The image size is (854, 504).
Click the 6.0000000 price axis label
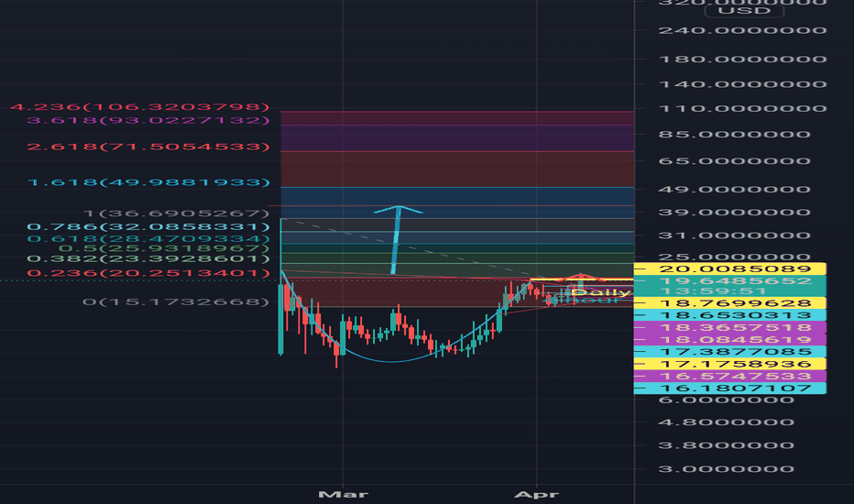click(x=727, y=400)
